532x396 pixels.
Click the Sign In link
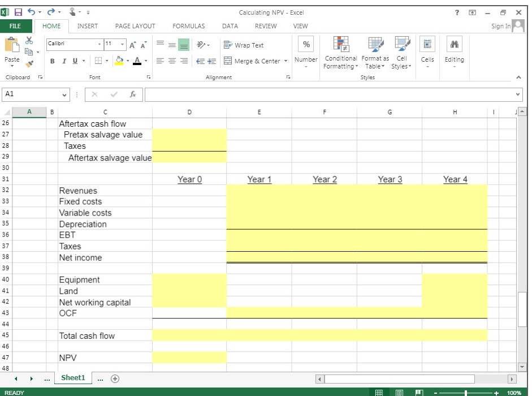[x=500, y=26]
